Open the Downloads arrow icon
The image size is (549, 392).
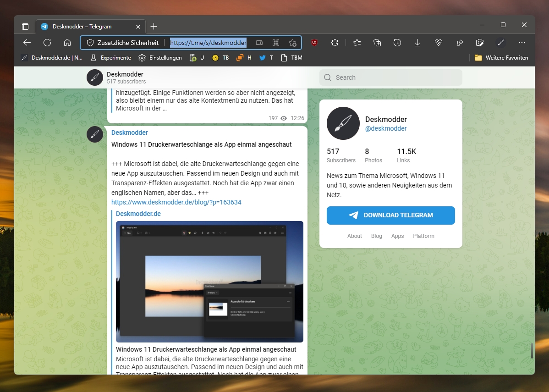[x=417, y=43]
